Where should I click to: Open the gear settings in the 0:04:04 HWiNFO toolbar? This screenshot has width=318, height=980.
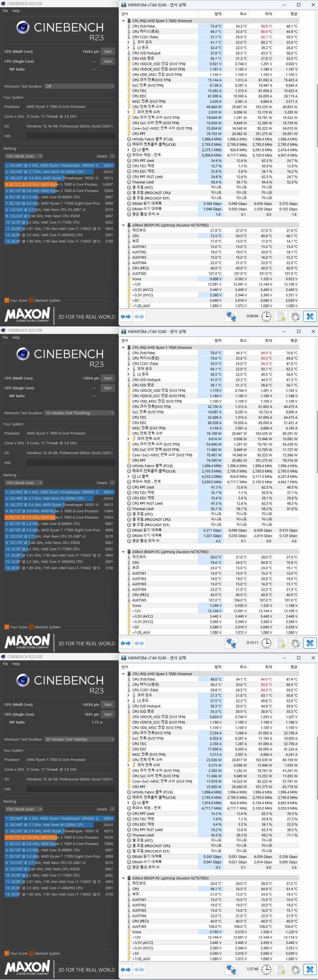coord(295,316)
